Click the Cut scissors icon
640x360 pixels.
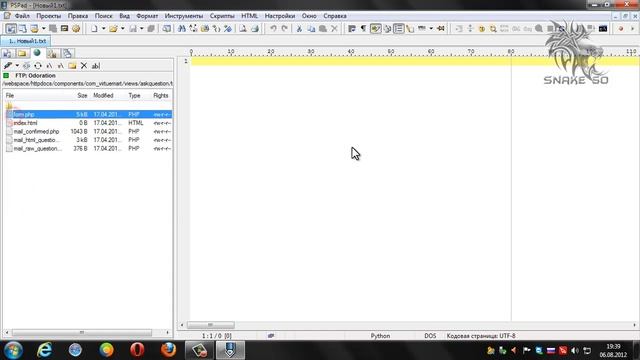[x=299, y=29]
